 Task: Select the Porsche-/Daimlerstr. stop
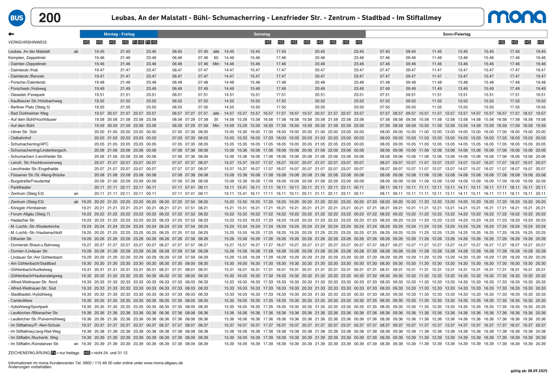coord(27,82)
